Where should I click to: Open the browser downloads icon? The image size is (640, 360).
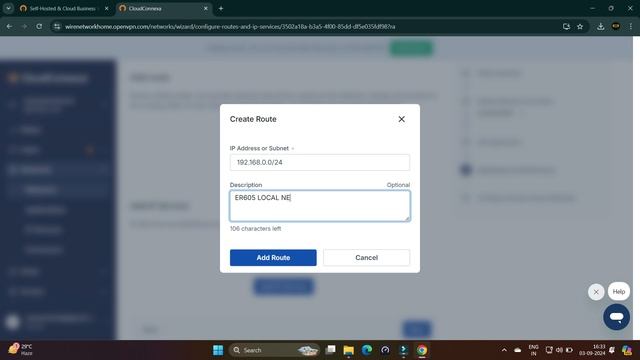pos(600,27)
